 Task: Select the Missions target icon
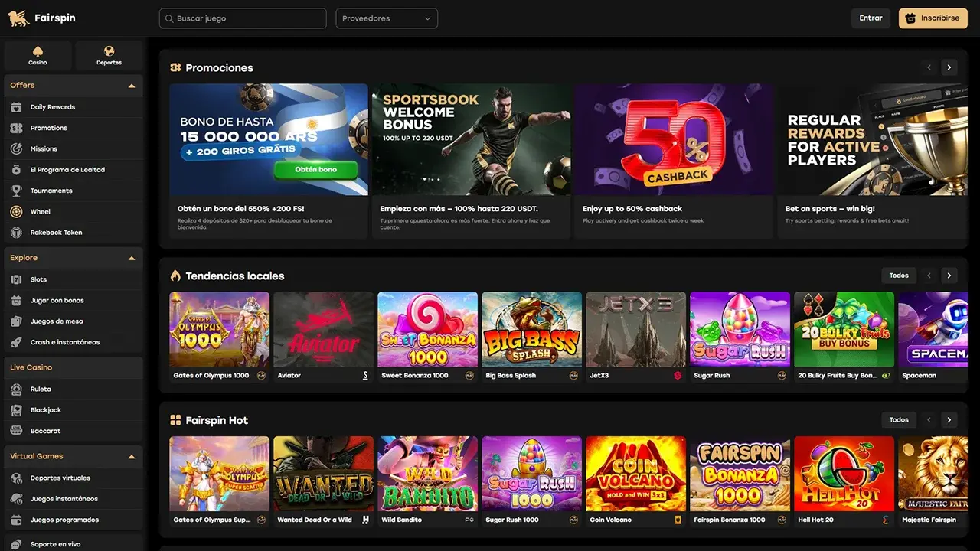click(x=16, y=148)
